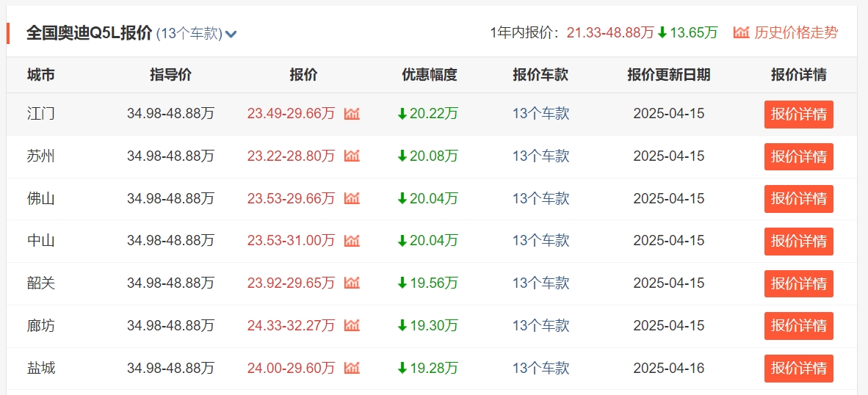
Task: Click city name 中山
Action: point(41,241)
